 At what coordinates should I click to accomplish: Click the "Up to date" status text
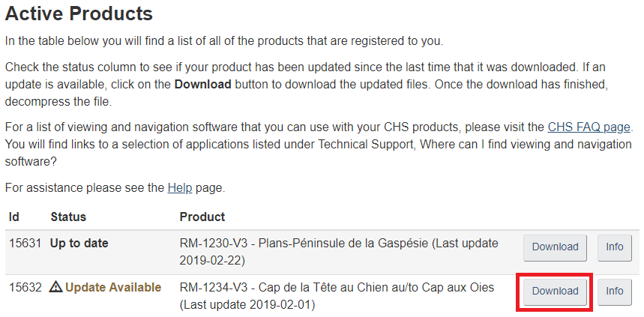[x=79, y=243]
